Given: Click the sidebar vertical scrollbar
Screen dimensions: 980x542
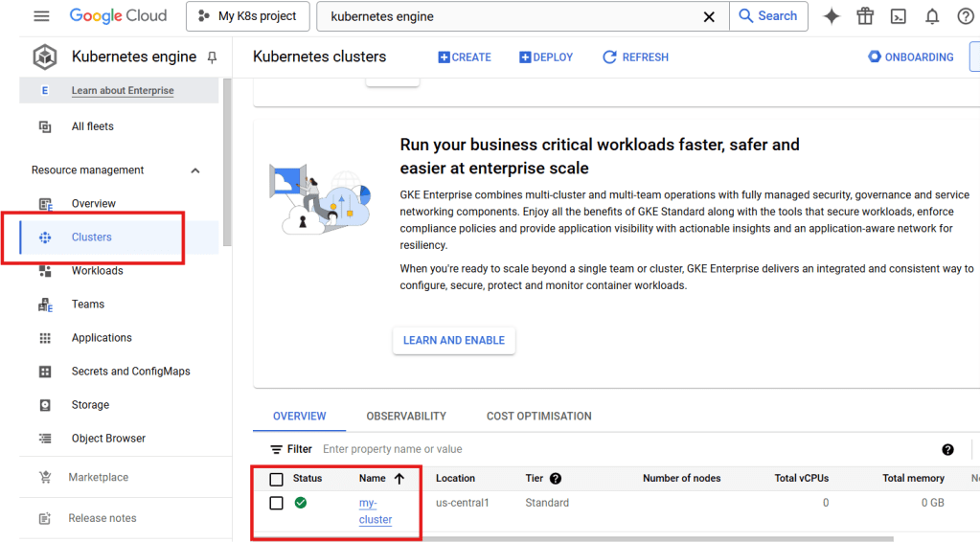Looking at the screenshot, I should pyautogui.click(x=227, y=163).
